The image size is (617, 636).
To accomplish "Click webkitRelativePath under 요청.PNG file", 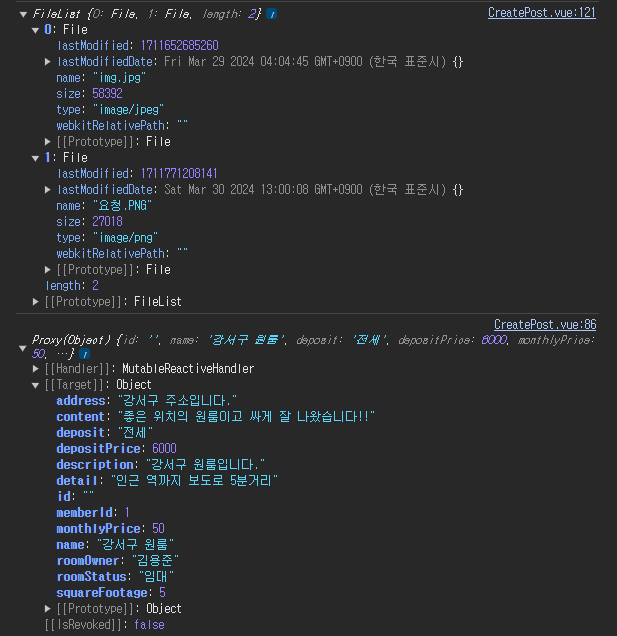I will pyautogui.click(x=122, y=254).
